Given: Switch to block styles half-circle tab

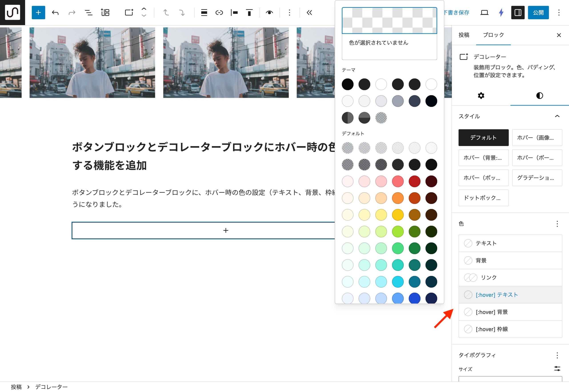Looking at the screenshot, I should (539, 96).
